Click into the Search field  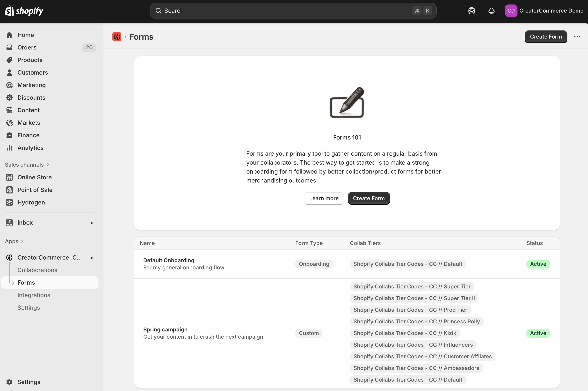point(287,11)
